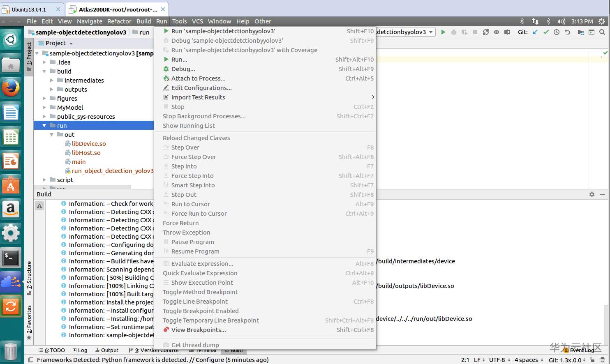This screenshot has width=610, height=364.
Task: Open Git history with the clock icon
Action: point(557,32)
